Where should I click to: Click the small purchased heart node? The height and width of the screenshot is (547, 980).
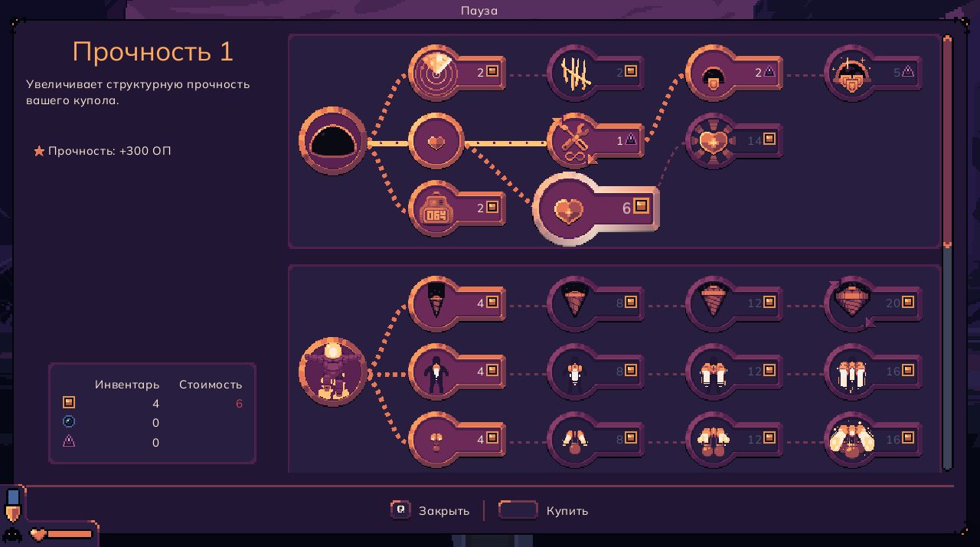436,142
